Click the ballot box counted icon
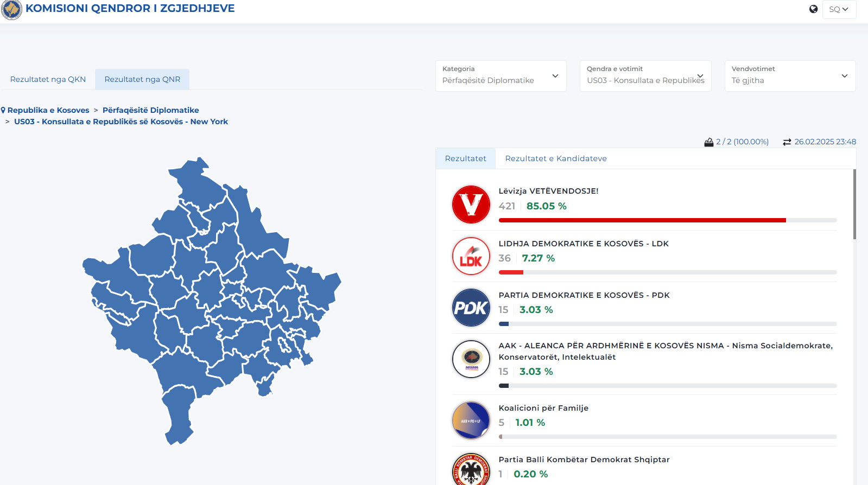This screenshot has height=485, width=868. point(709,142)
